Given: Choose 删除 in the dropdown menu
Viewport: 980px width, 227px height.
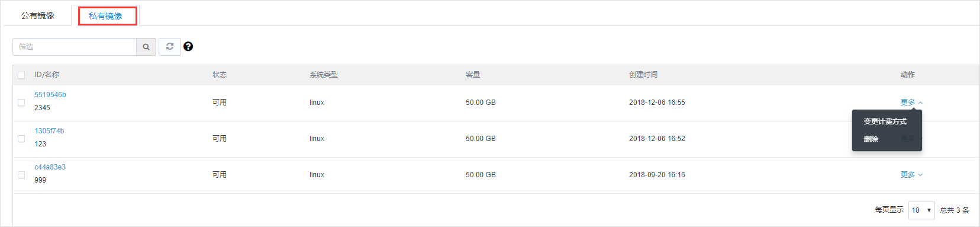Looking at the screenshot, I should click(871, 139).
